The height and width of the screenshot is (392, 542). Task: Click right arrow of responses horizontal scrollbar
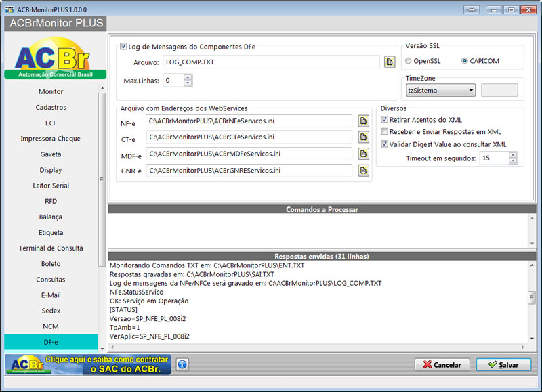(523, 347)
